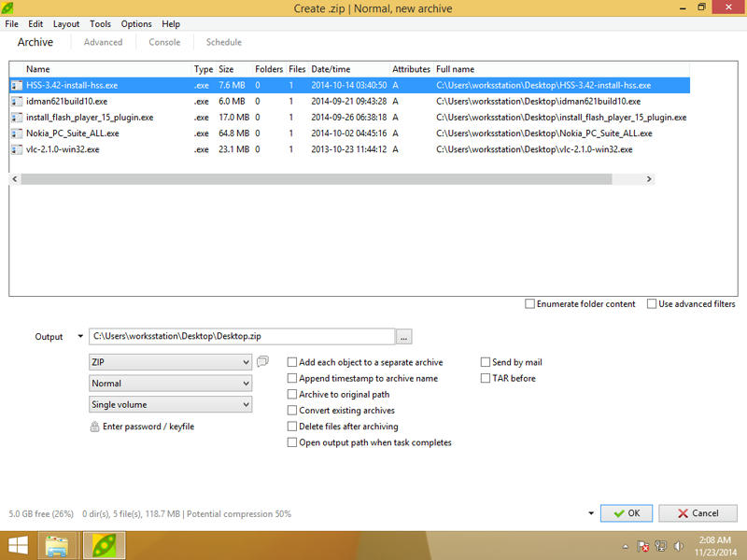The width and height of the screenshot is (747, 560).
Task: Click file icon next to install_flash_player_15_plugin.exe
Action: coord(17,118)
